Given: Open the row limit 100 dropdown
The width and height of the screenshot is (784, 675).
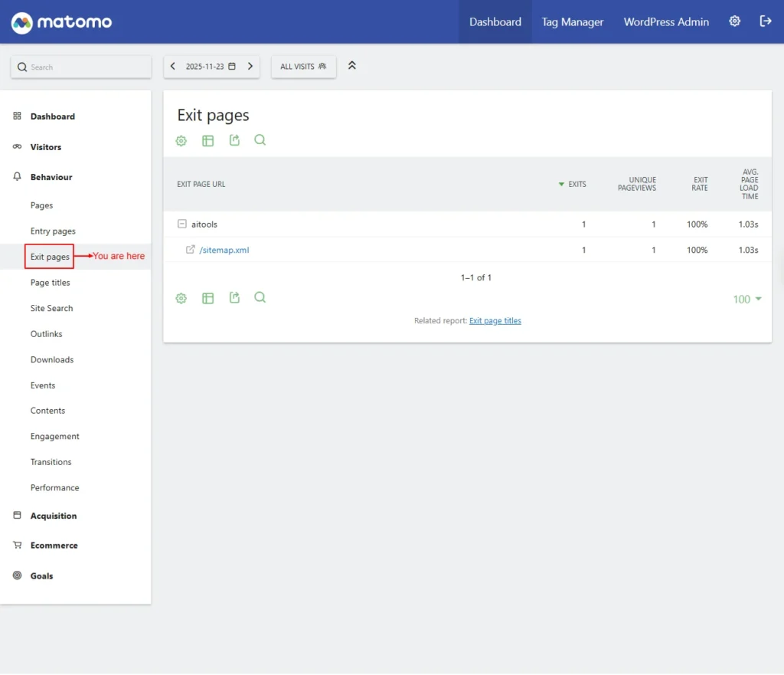Looking at the screenshot, I should coord(746,300).
